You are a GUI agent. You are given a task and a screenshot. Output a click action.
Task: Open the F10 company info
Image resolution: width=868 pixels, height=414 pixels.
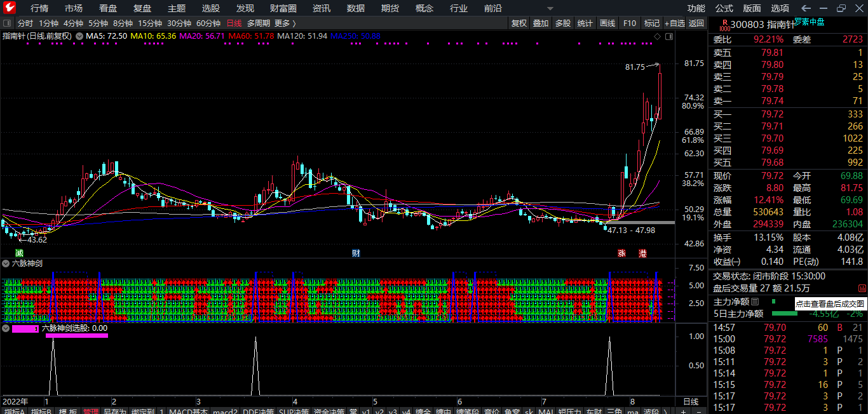pos(629,23)
